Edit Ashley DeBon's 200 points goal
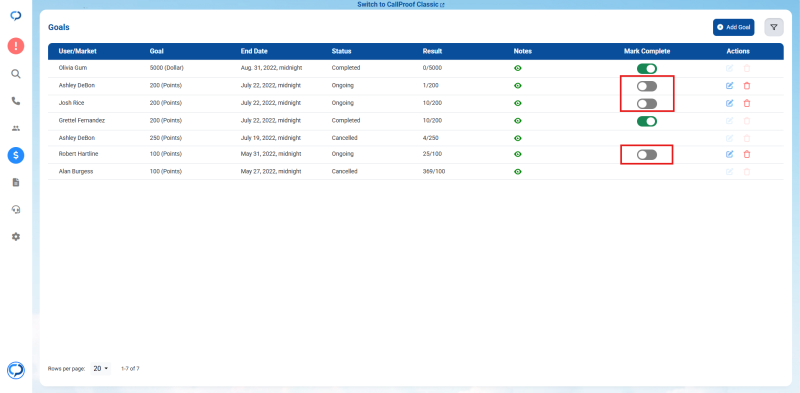Viewport: 800px width, 393px height. pyautogui.click(x=730, y=86)
